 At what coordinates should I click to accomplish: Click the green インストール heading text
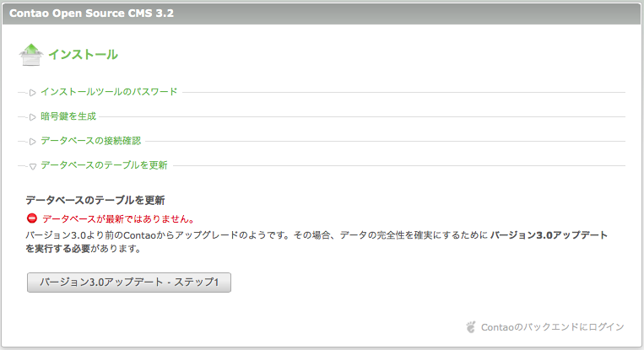(83, 55)
